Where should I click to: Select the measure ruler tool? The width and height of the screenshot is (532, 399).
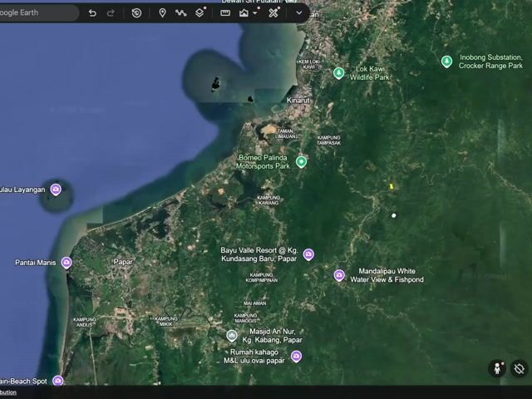click(225, 13)
